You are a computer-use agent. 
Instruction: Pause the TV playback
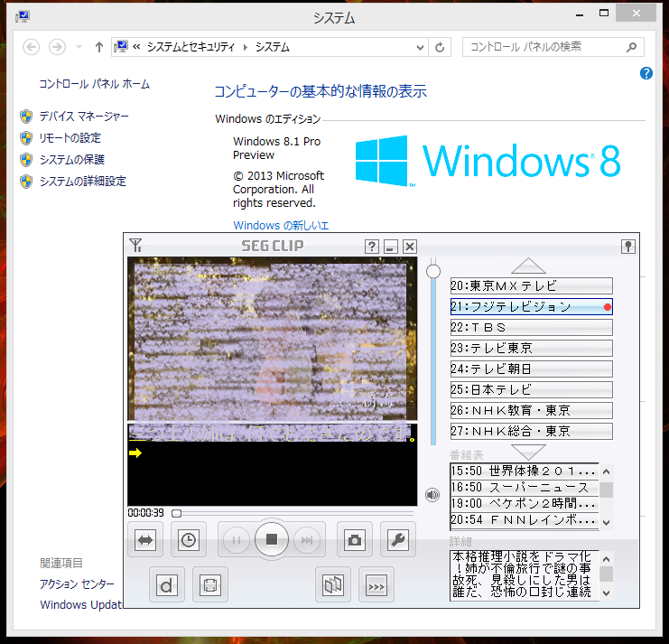pos(236,540)
